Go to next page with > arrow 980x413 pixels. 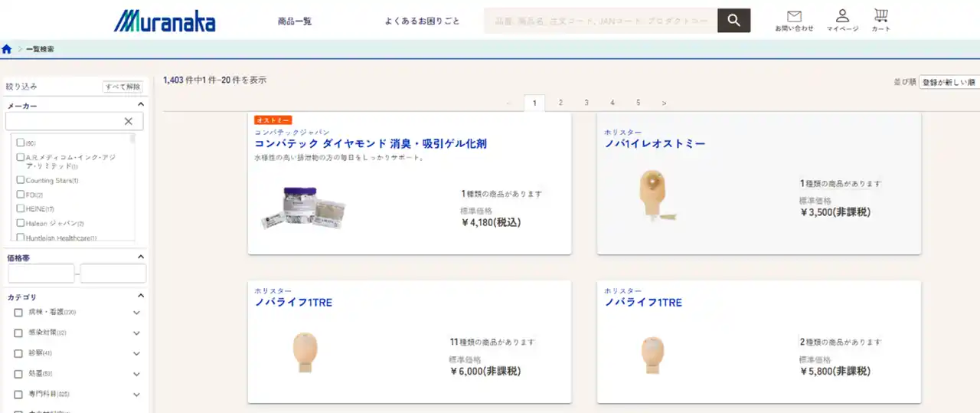click(664, 103)
